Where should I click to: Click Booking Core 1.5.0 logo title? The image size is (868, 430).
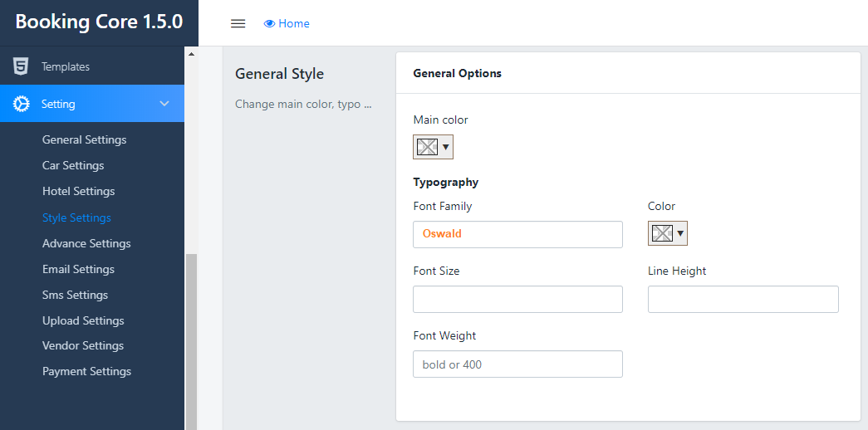99,22
